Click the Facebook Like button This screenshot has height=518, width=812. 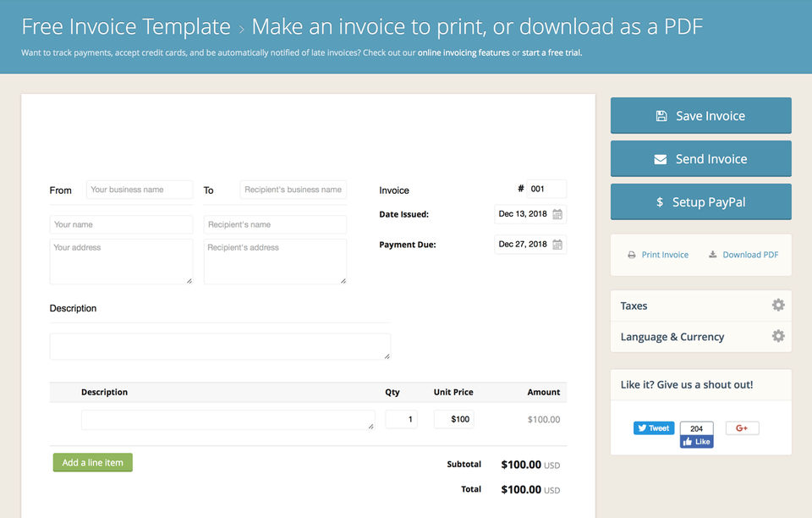click(x=696, y=441)
